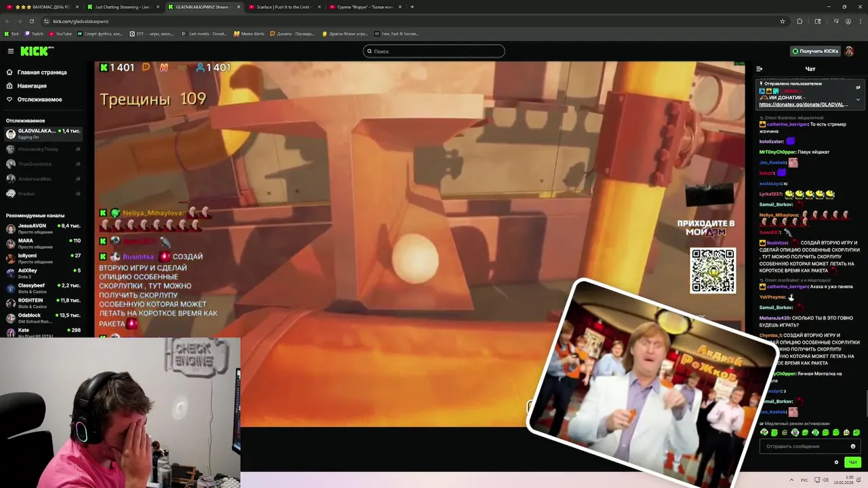This screenshot has height=488, width=868.
Task: Open Praden followed channel
Action: [x=42, y=194]
